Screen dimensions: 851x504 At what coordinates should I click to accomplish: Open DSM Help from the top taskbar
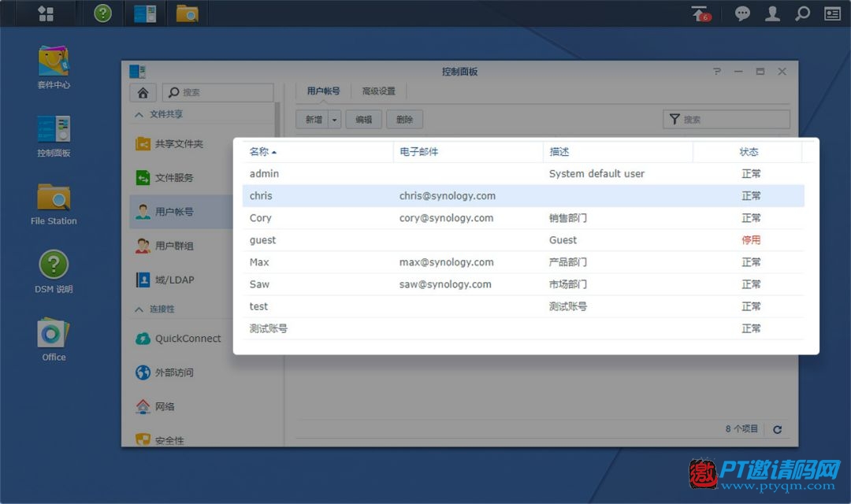[x=102, y=13]
